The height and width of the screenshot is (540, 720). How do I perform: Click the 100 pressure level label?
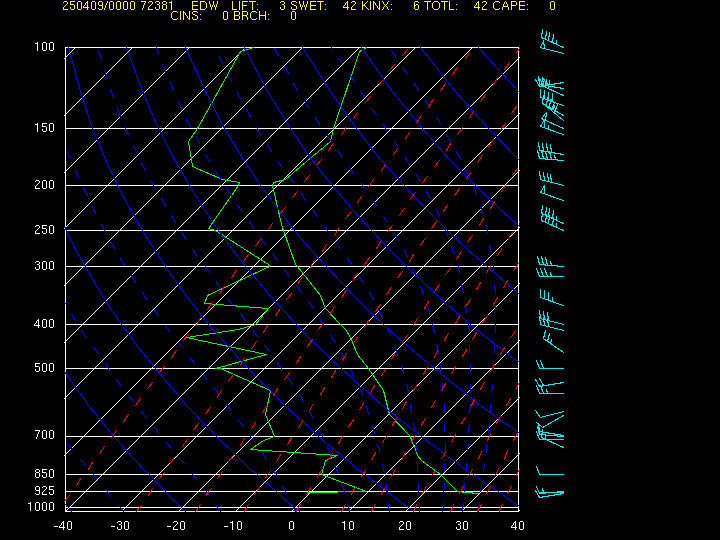(44, 47)
